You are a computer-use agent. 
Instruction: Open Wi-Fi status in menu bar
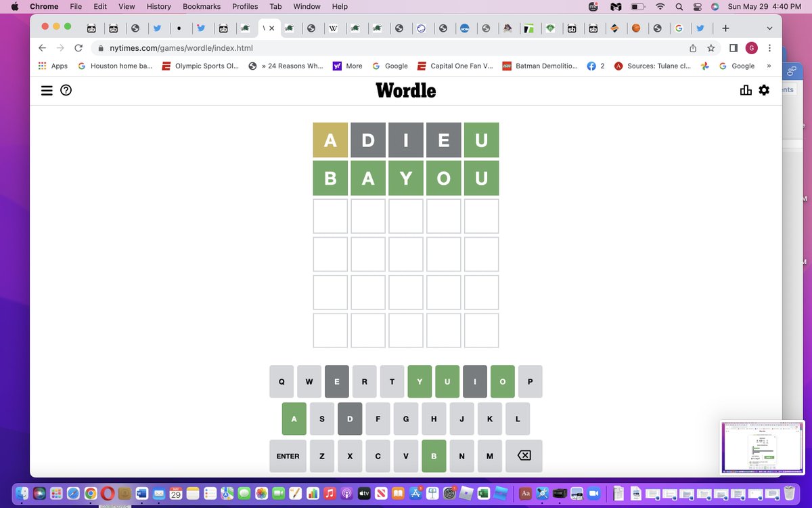660,7
